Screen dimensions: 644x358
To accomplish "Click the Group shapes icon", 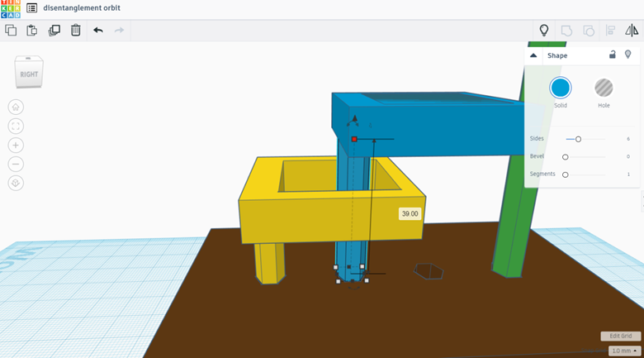I will point(566,31).
